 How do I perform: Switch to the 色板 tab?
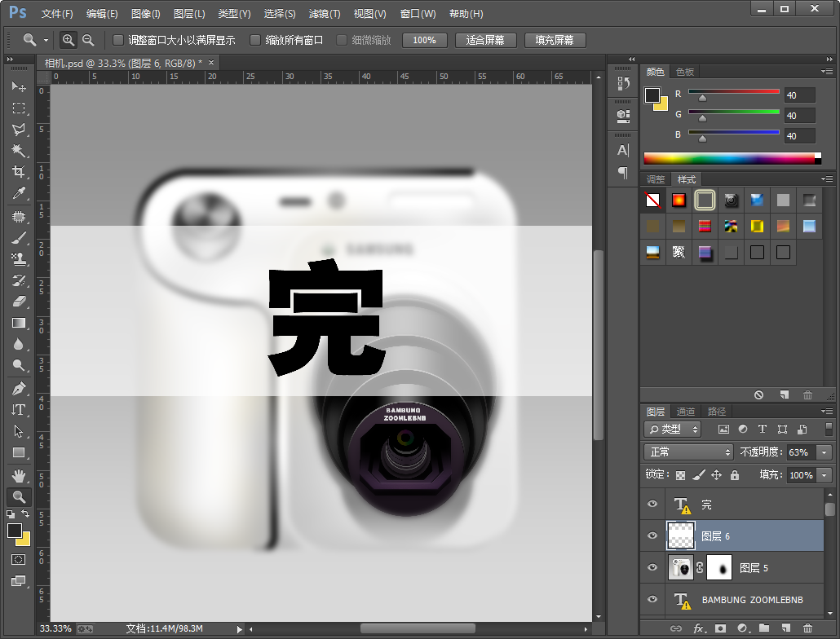point(685,72)
